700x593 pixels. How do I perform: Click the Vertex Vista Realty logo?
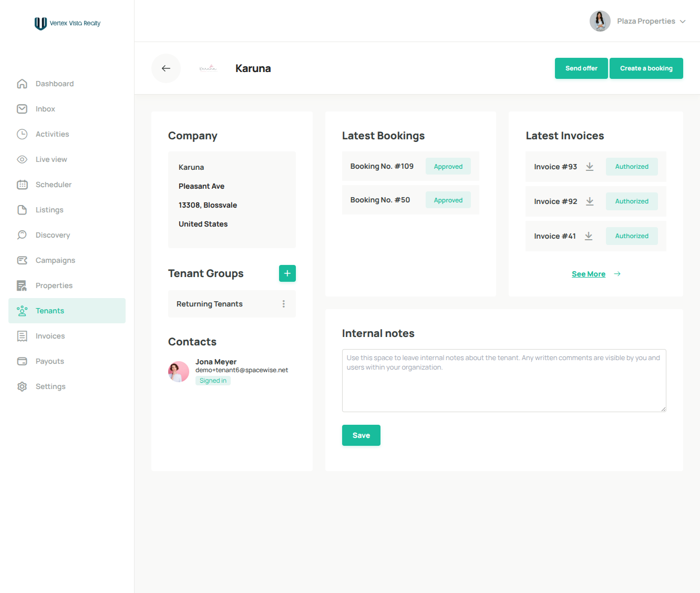(x=67, y=23)
